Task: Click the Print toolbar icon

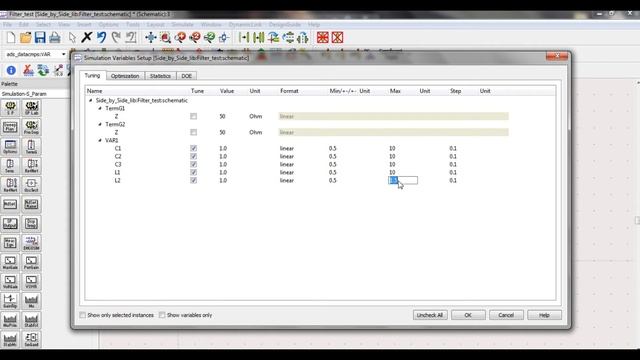Action: (55, 38)
